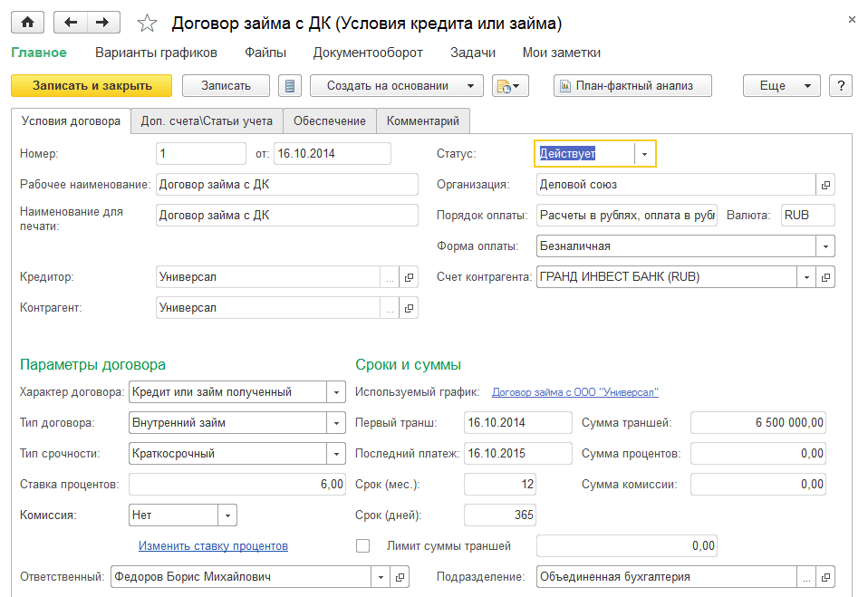
Task: Click Записать и закрыть button
Action: (92, 86)
